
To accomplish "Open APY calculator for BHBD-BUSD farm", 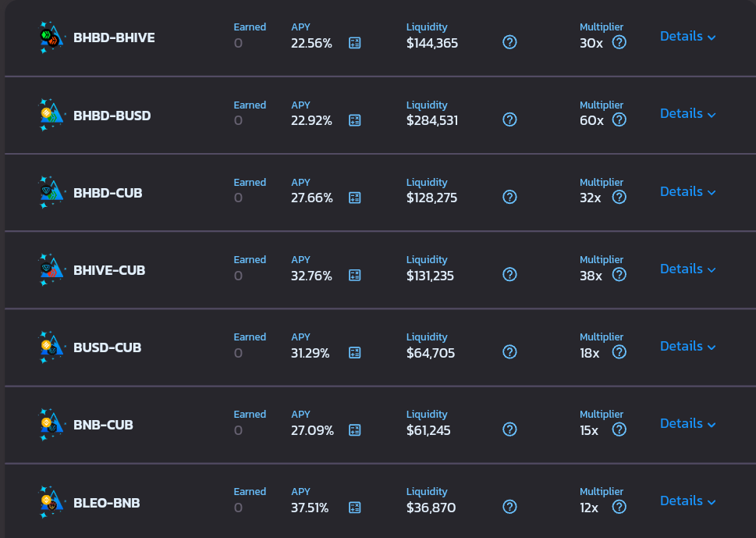I will [x=354, y=120].
